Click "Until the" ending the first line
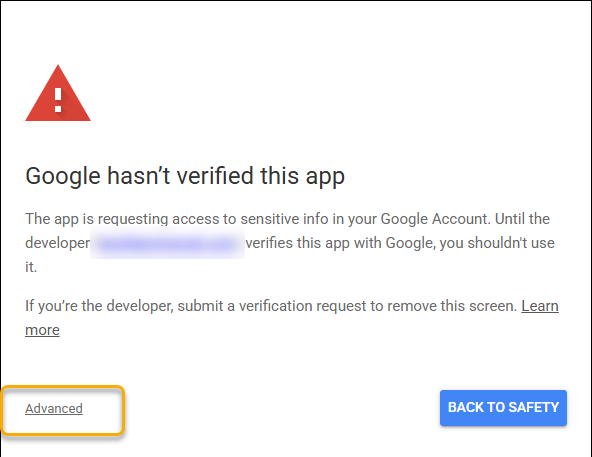 (522, 219)
